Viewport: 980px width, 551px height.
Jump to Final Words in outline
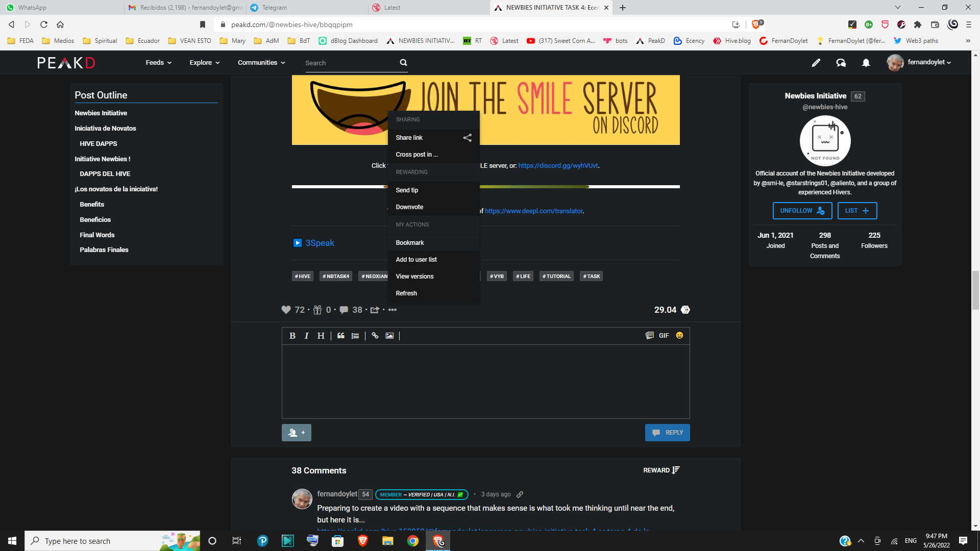click(97, 235)
